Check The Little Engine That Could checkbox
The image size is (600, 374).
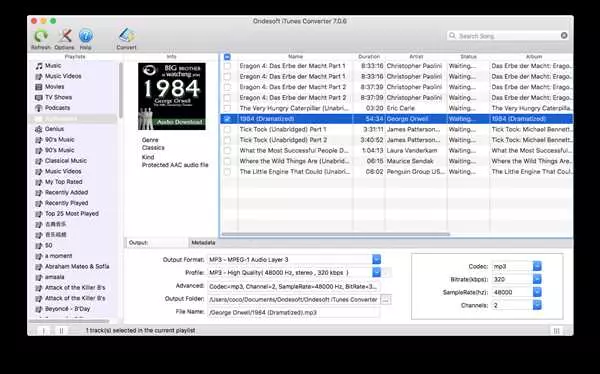[227, 172]
